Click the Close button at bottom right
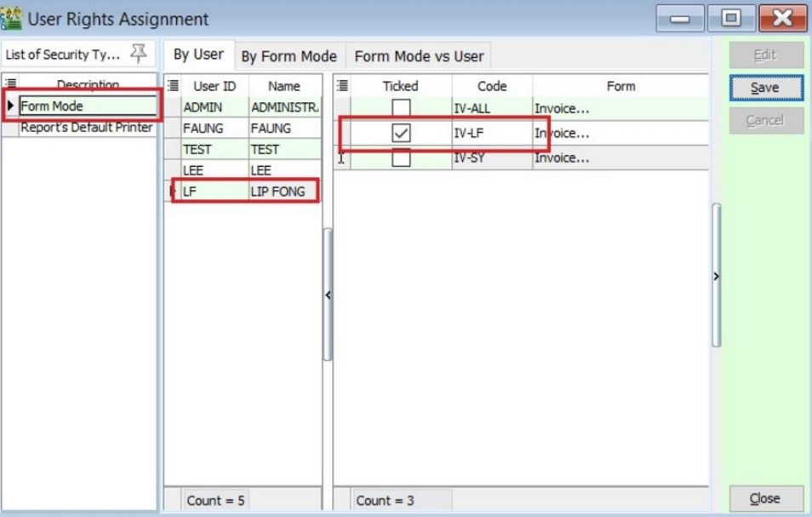 pyautogui.click(x=764, y=499)
